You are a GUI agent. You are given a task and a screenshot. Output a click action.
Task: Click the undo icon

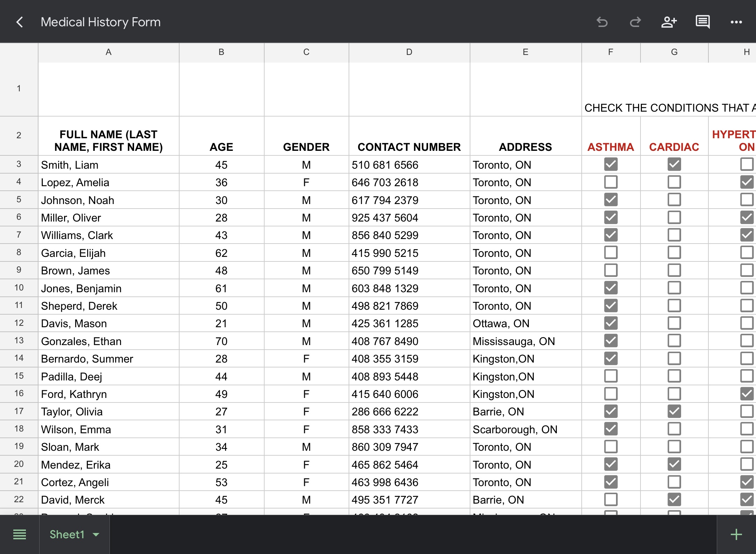(602, 22)
